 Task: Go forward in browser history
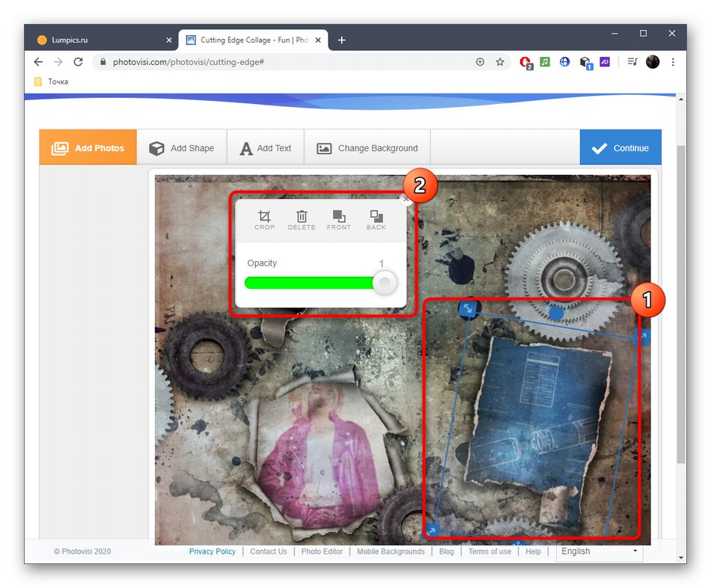click(58, 61)
